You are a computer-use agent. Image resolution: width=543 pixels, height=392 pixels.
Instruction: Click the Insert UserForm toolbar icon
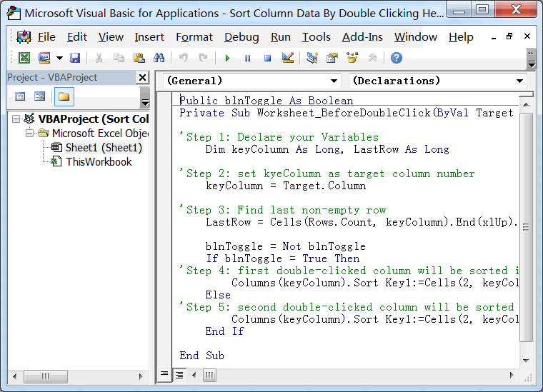(x=44, y=58)
